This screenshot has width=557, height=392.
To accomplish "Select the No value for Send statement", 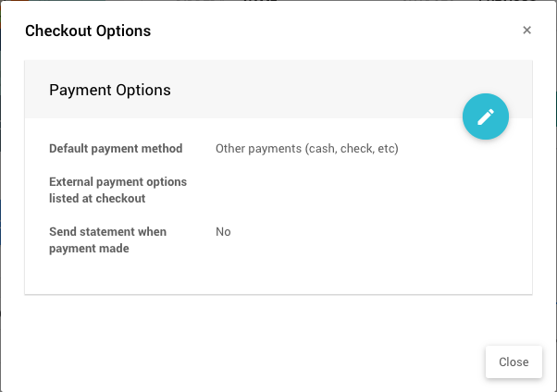I will tap(223, 232).
